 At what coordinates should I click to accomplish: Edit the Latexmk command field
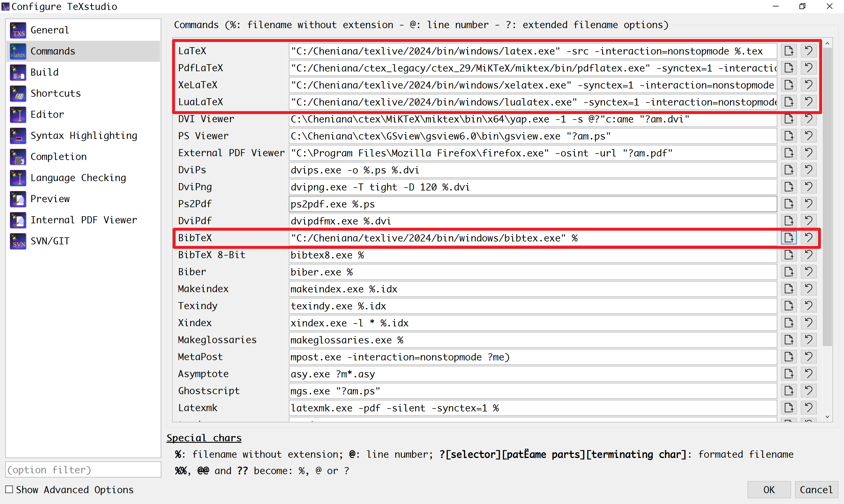[x=532, y=408]
